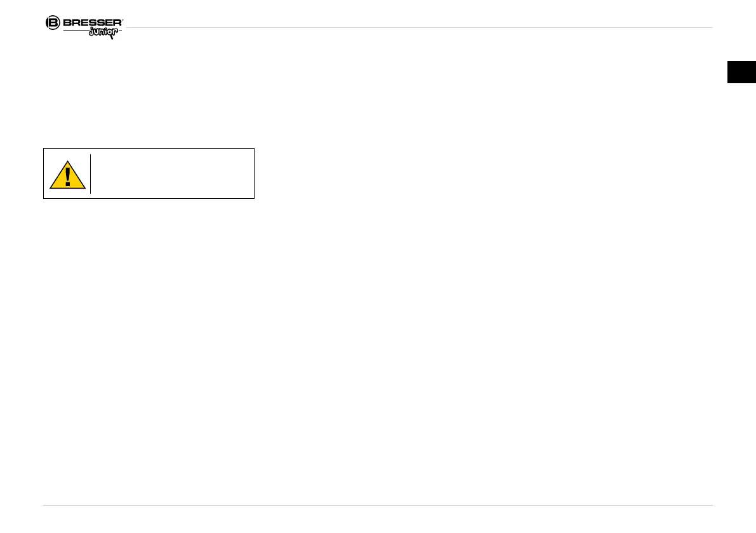Click the short line left of the junior text
Screen dimensions: 756x533
point(75,32)
